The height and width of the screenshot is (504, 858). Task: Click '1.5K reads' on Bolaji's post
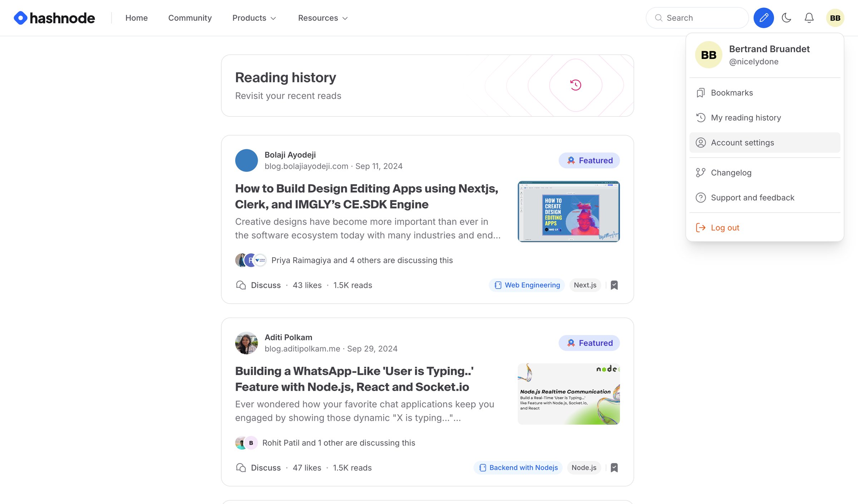coord(352,285)
